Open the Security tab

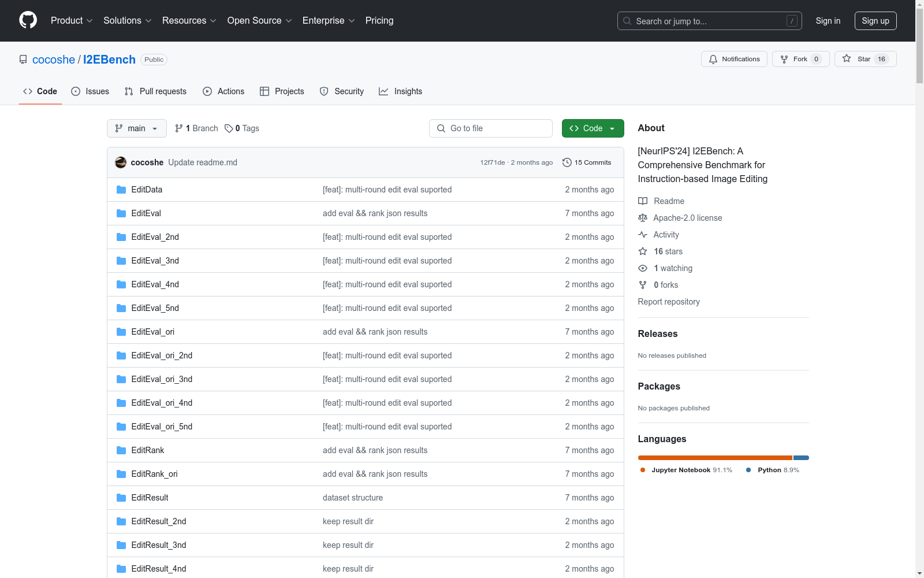pyautogui.click(x=342, y=91)
